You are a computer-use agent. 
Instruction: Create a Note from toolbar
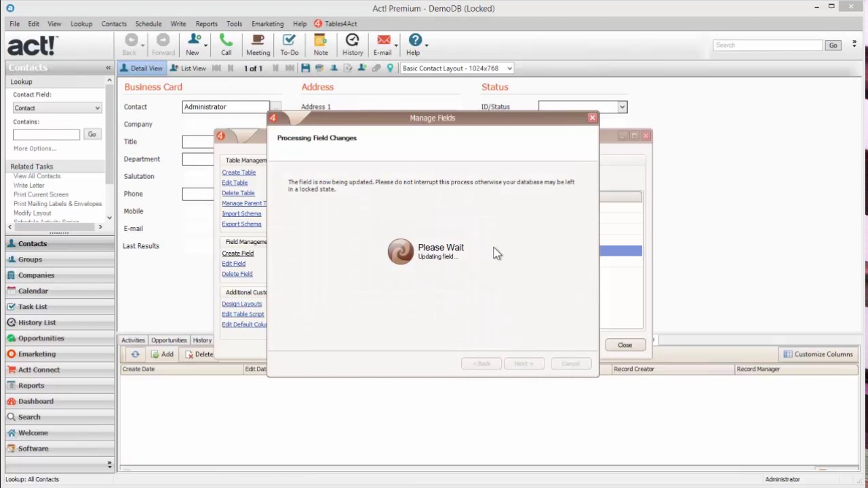coord(321,45)
